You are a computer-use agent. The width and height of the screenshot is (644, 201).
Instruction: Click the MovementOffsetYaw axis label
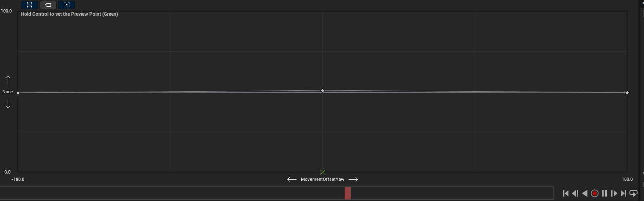(322, 179)
